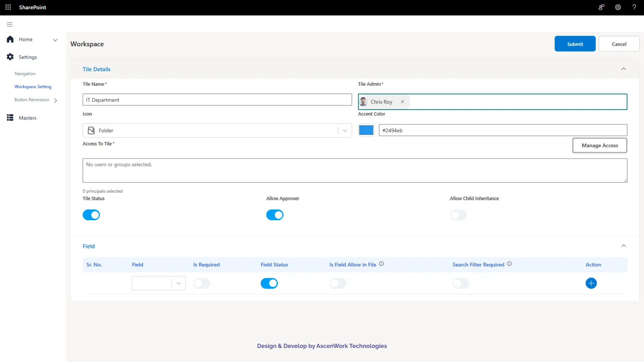Open Home in the sidebar

pyautogui.click(x=25, y=39)
